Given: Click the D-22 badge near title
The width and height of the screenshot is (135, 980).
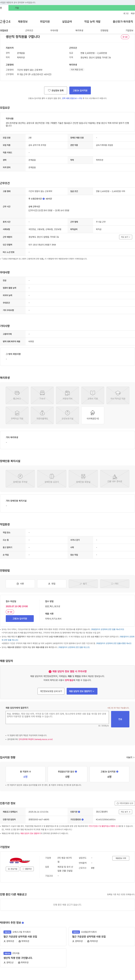Looking at the screenshot, I should click(x=125, y=37).
